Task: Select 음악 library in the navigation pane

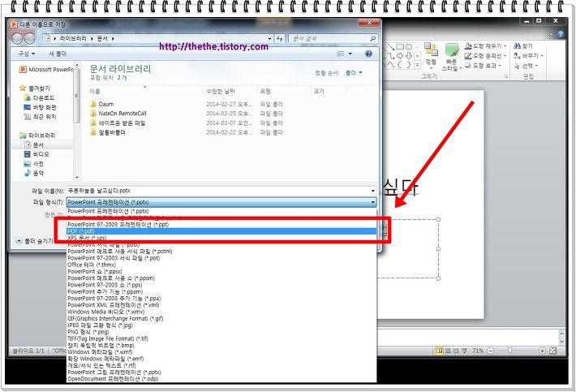Action: pos(34,173)
